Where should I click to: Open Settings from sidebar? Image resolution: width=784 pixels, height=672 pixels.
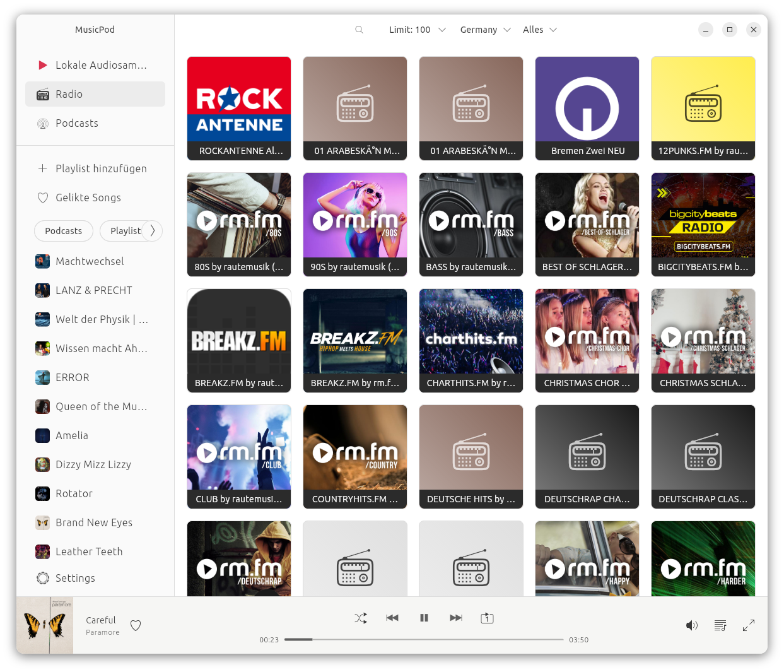point(95,578)
